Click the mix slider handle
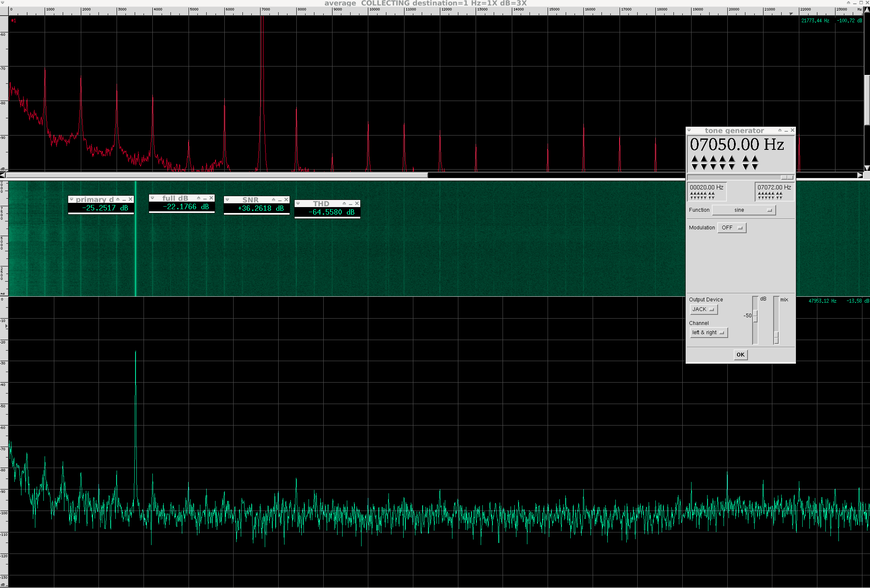This screenshot has width=870, height=588. pyautogui.click(x=776, y=337)
